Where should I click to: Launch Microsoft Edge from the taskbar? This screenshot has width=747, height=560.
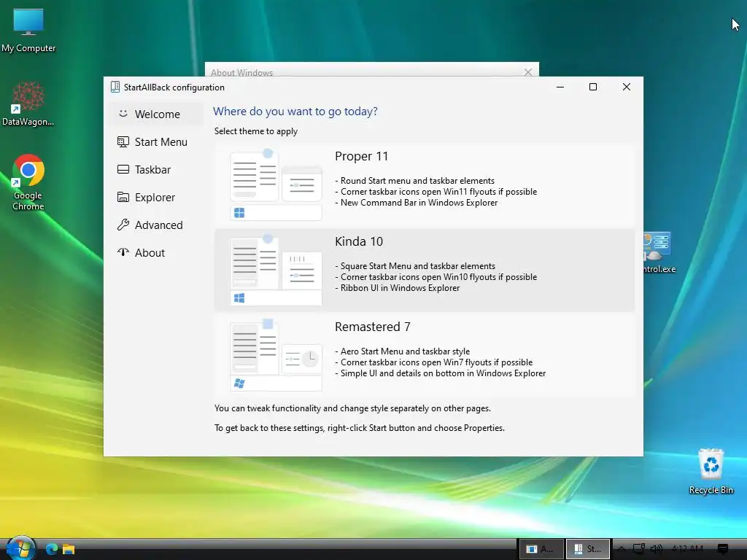[52, 549]
